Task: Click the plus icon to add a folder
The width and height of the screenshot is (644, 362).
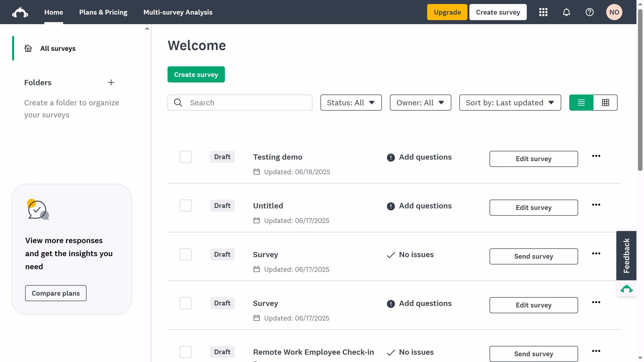Action: click(111, 82)
